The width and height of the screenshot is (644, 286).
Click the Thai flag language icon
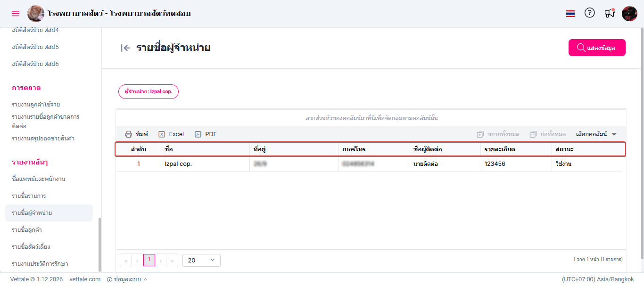570,14
